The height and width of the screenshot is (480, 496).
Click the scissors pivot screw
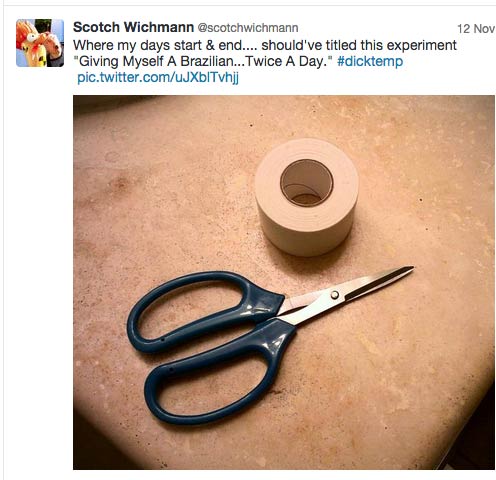pos(335,295)
